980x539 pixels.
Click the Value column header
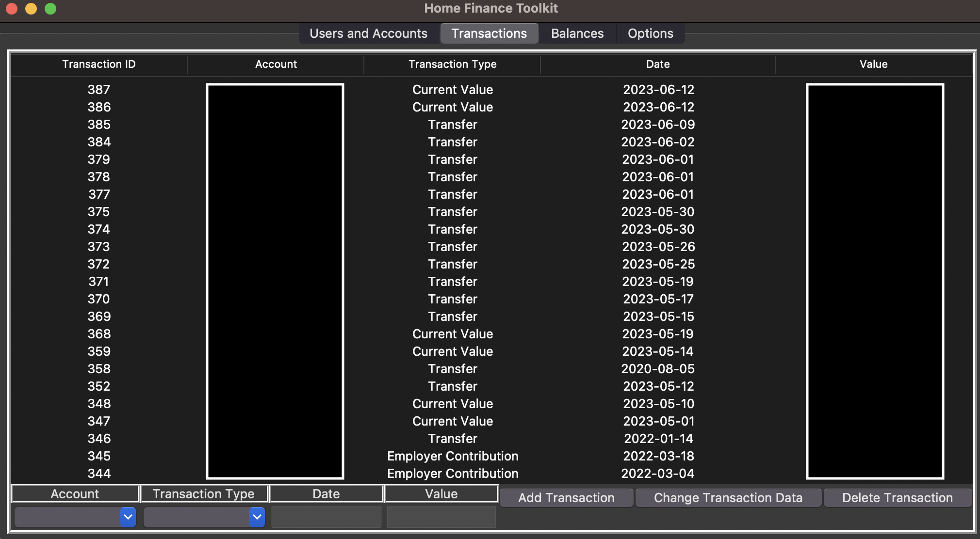tap(874, 64)
